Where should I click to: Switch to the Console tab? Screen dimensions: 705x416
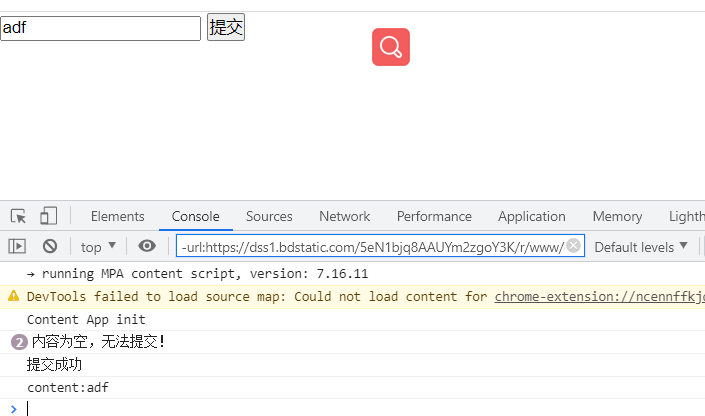(x=196, y=216)
